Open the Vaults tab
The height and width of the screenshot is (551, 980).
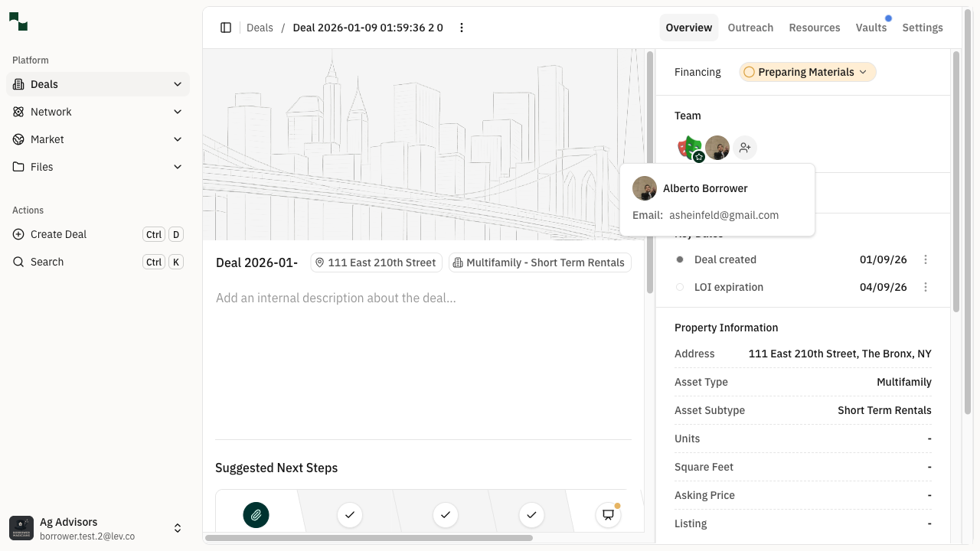point(871,28)
